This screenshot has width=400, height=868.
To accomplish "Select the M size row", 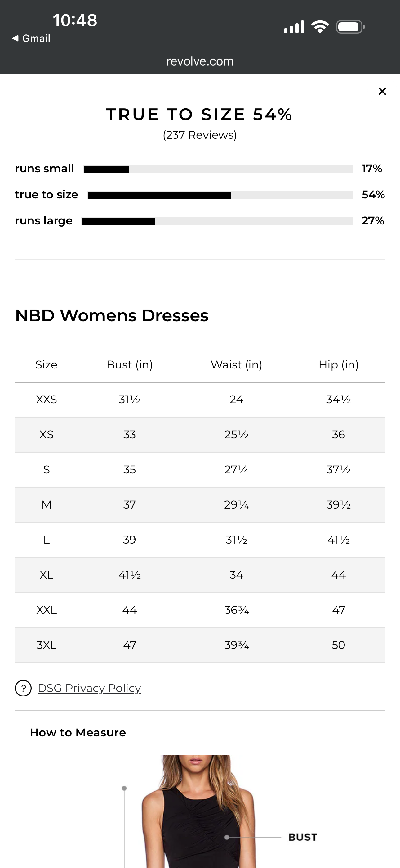I will [x=200, y=505].
